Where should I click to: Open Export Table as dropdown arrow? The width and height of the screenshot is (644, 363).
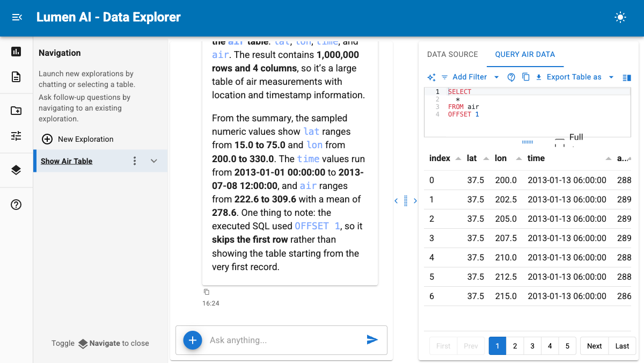point(611,77)
